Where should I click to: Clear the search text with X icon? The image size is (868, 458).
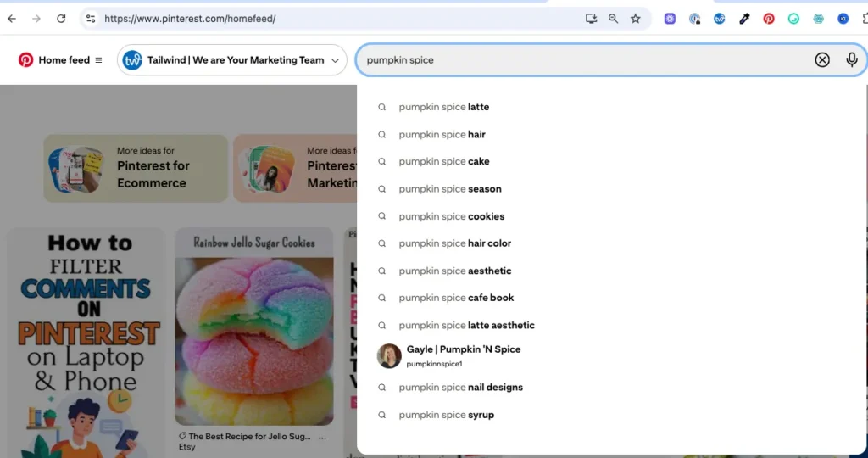pos(822,60)
